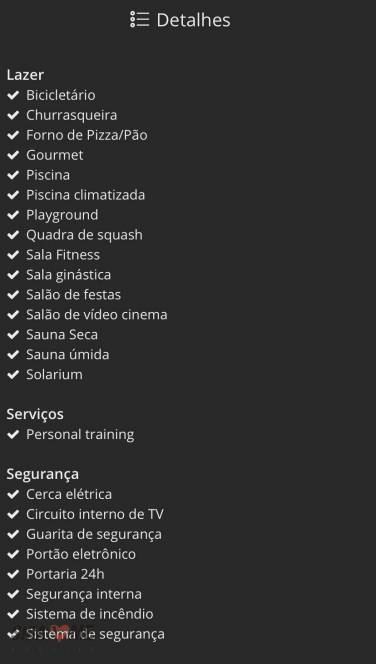Screen dimensions: 376x664
Task: Click the Segurança section heading
Action: [x=42, y=474]
